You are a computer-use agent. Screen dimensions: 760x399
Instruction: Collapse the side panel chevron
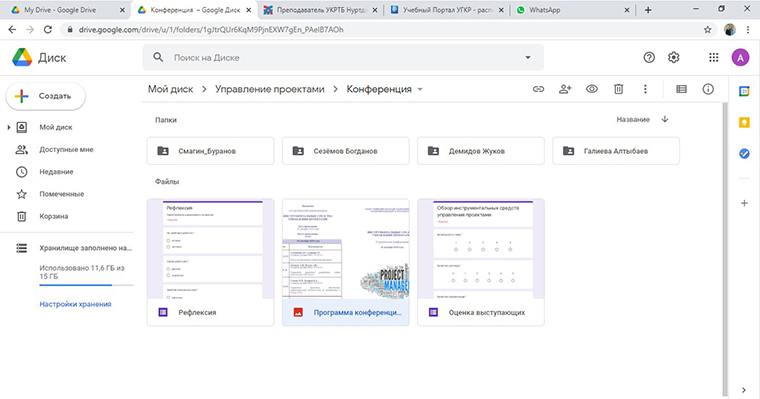tap(744, 390)
